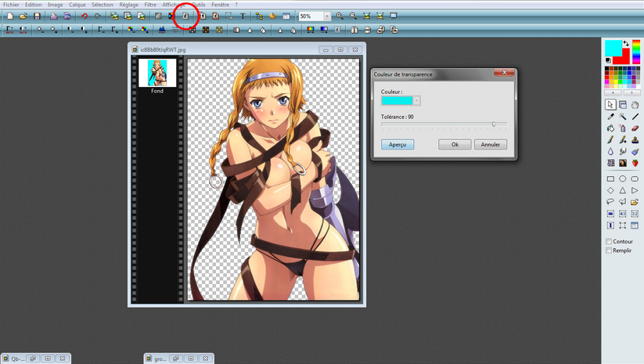The width and height of the screenshot is (644, 364).
Task: Click the New document icon
Action: [10, 16]
